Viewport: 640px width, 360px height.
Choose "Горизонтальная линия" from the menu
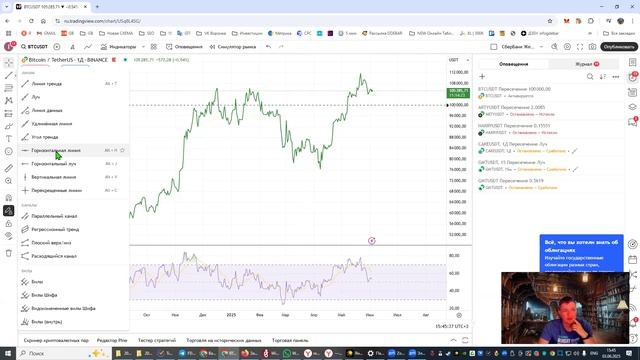(73, 151)
